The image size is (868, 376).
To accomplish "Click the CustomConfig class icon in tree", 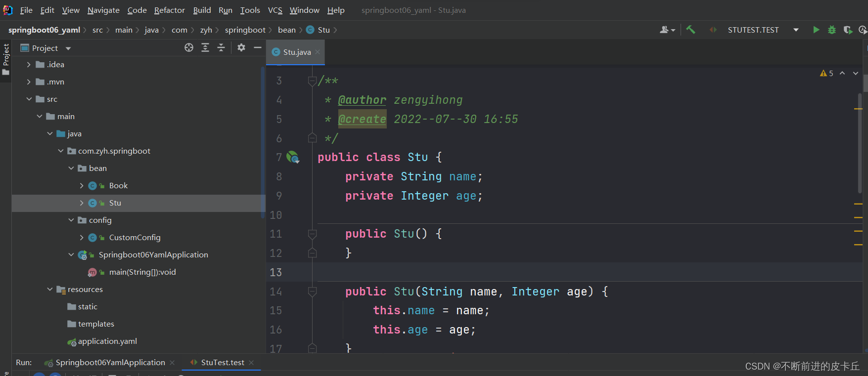I will tap(92, 238).
